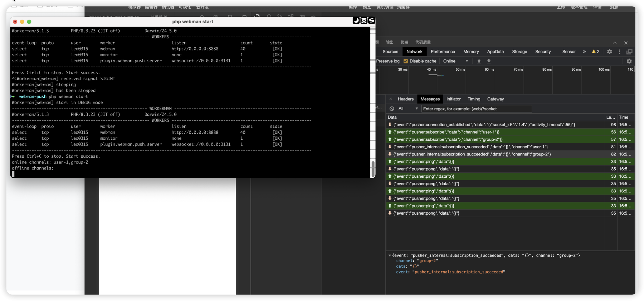
Task: Close the request details pane with x
Action: pos(391,99)
